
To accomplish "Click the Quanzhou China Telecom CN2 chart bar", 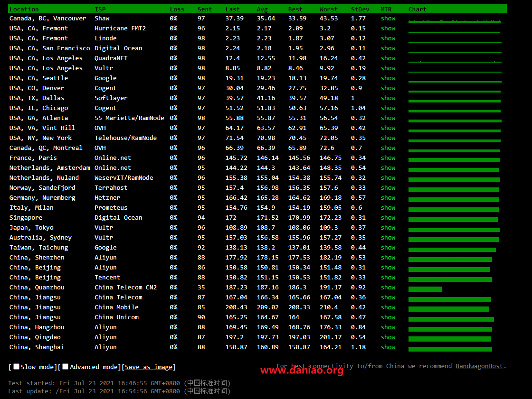I will [x=425, y=289].
